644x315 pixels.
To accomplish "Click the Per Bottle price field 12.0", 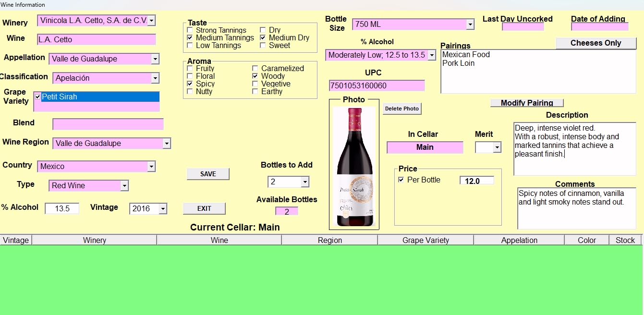I will point(477,181).
